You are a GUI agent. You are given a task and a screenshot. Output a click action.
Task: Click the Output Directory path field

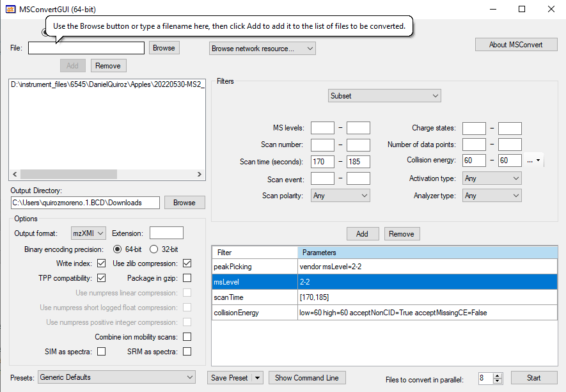click(85, 203)
